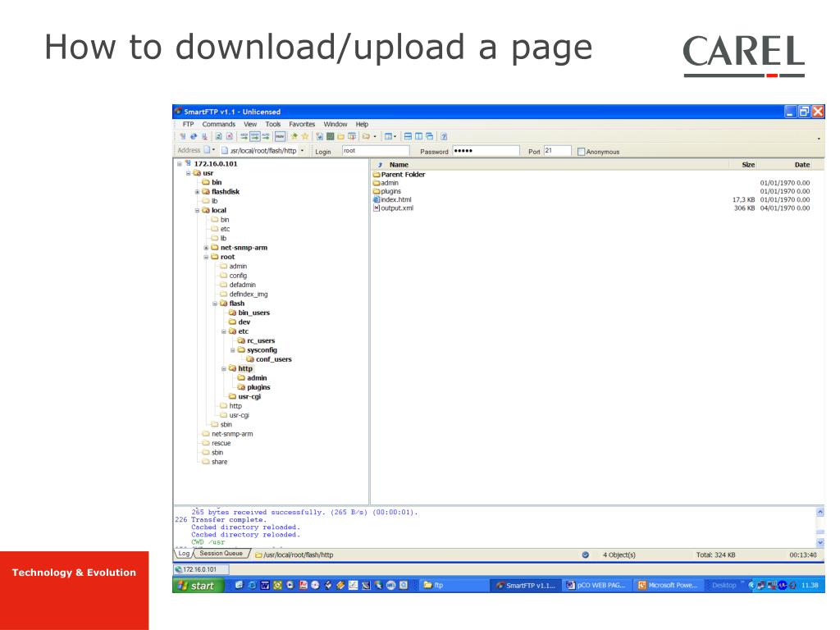
Task: Click the Disconnect toolbar icon with red mark
Action: coord(204,137)
